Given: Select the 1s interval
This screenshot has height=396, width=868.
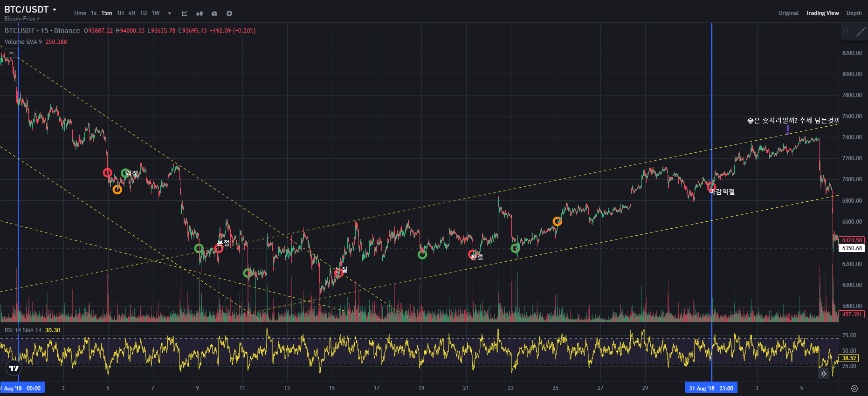Looking at the screenshot, I should pos(94,13).
